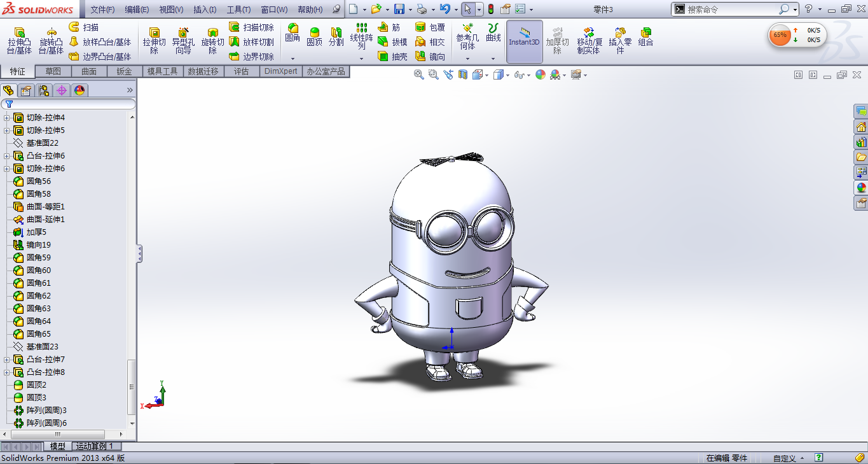Click the 包覆 wrap tool
The width and height of the screenshot is (868, 464).
pos(430,27)
